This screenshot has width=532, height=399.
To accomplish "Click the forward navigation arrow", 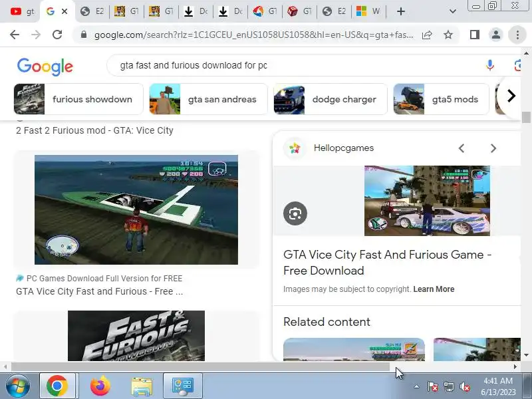I will coord(36,35).
